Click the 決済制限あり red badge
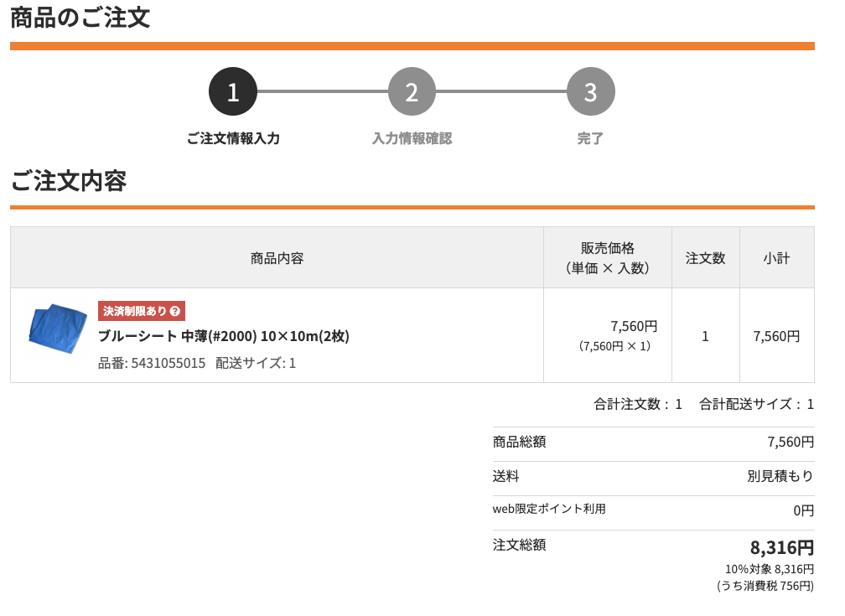 (x=134, y=311)
